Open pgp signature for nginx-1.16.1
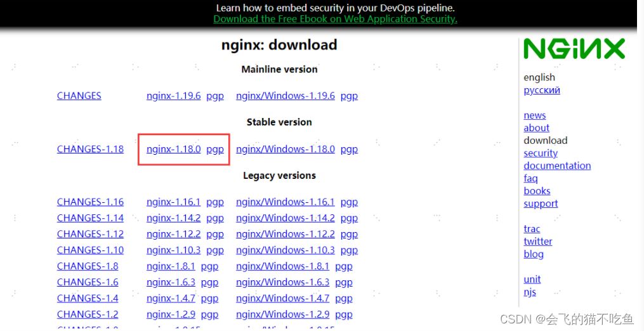644x331 pixels. point(215,202)
